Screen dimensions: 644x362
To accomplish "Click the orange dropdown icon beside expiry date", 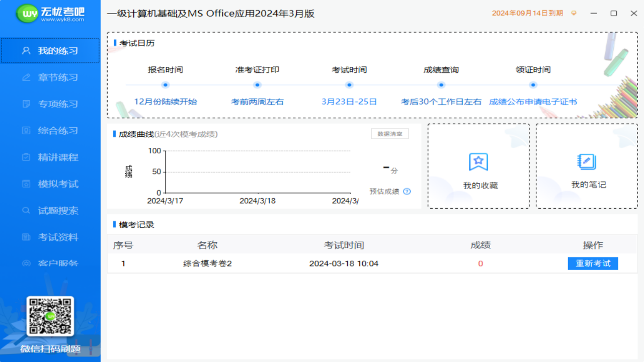I will [574, 14].
